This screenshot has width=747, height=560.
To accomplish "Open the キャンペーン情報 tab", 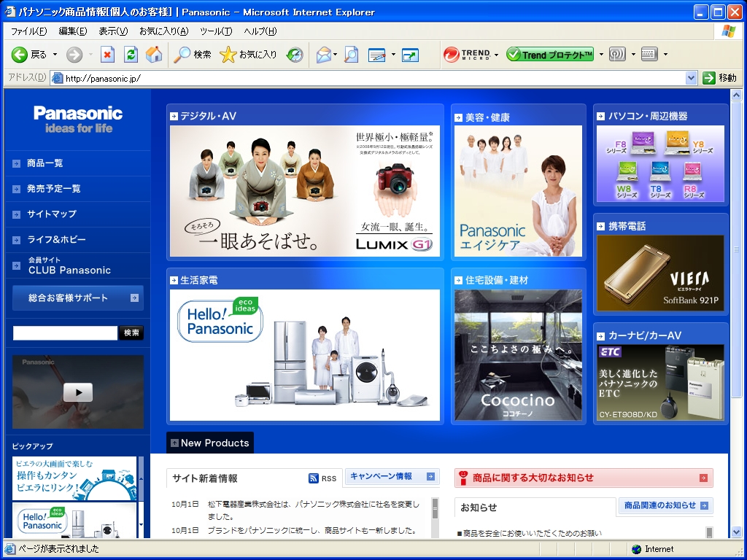I will (x=392, y=476).
